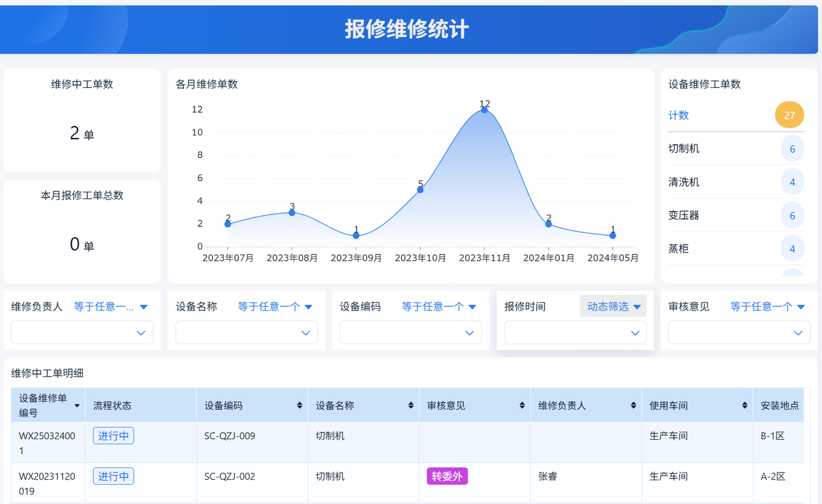Image resolution: width=822 pixels, height=504 pixels.
Task: Sort table by 维修负责人 column icon
Action: [633, 406]
